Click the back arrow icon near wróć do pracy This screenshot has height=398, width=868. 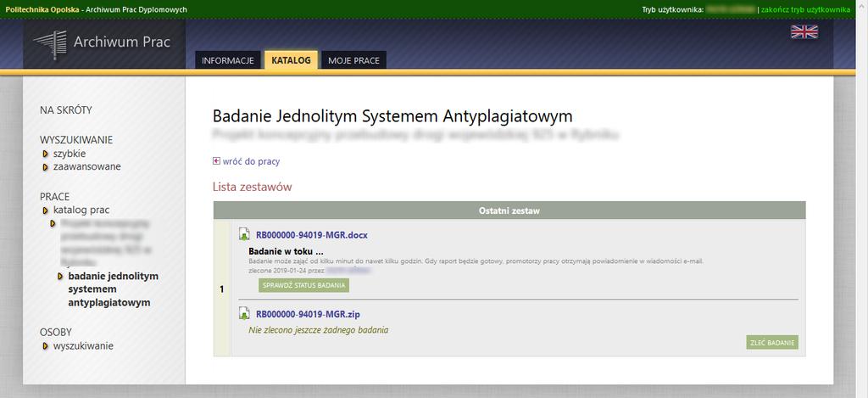[216, 161]
